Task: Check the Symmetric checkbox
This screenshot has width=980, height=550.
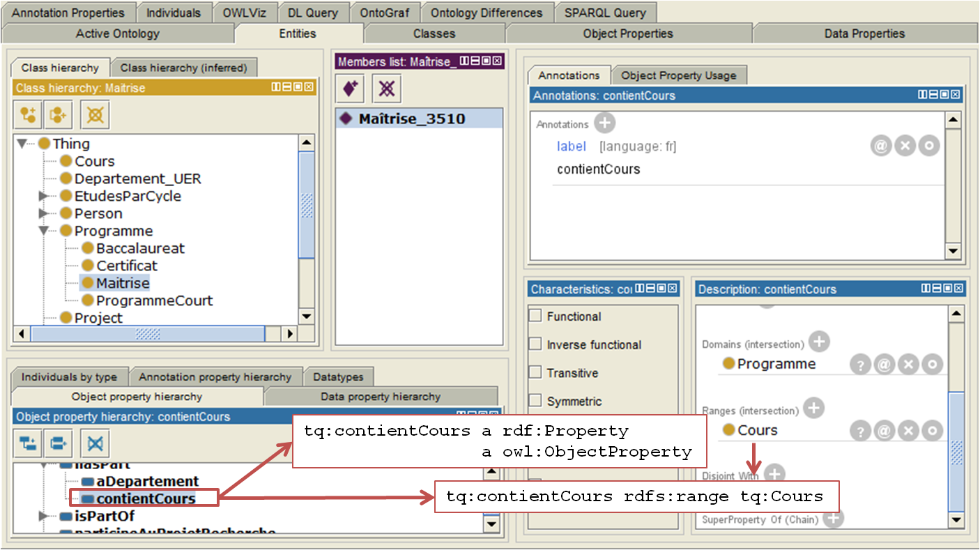Action: 535,401
